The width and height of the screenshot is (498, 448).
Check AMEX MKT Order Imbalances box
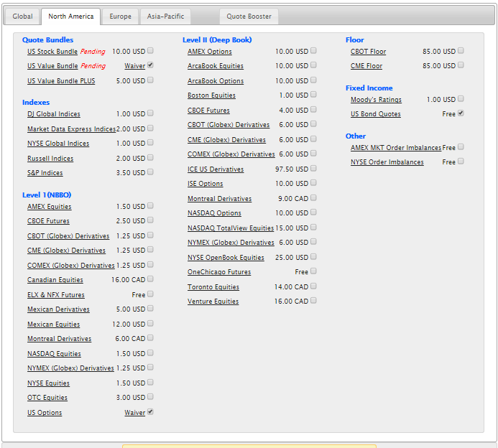click(x=461, y=147)
